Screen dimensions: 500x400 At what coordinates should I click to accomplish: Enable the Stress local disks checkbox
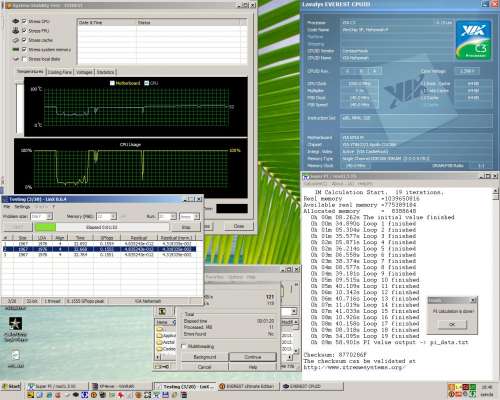click(x=24, y=59)
